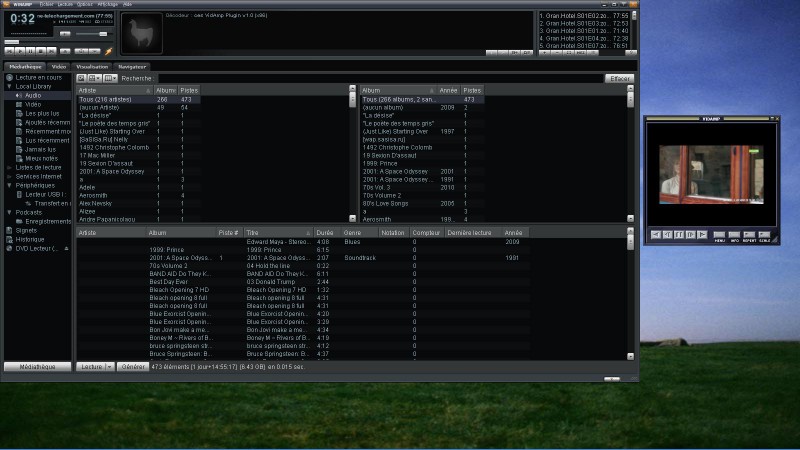Switch to the Vidéo tab

59,67
